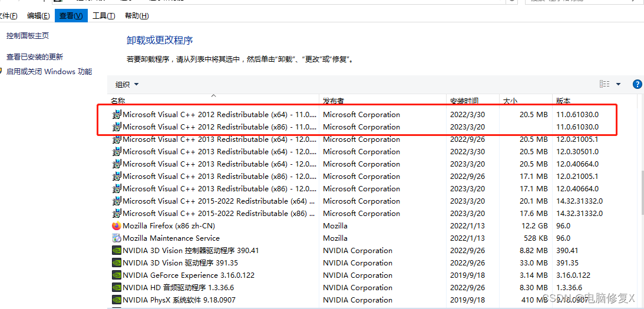Image resolution: width=644 pixels, height=309 pixels.
Task: Click install date of Mozilla Maintenance Service row
Action: [x=467, y=238]
